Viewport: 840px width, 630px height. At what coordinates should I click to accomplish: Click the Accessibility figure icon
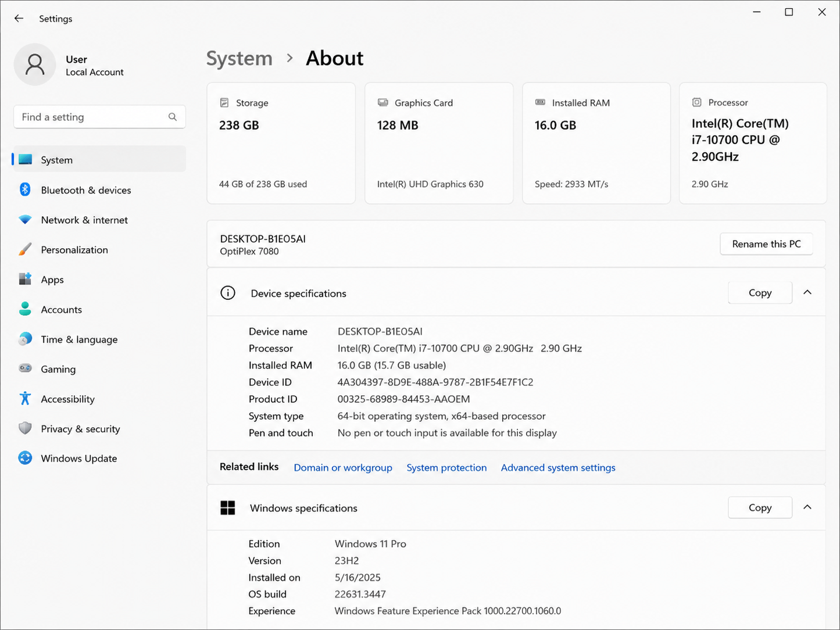[25, 398]
